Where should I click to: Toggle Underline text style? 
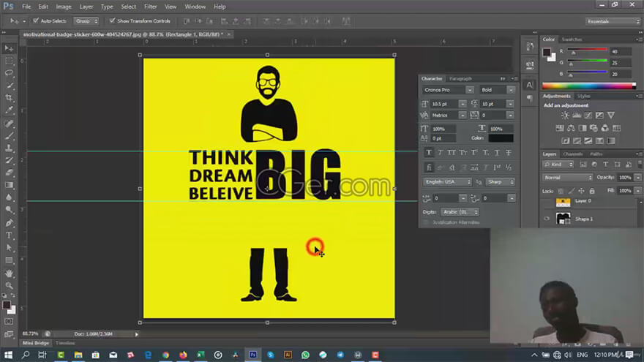pos(497,153)
